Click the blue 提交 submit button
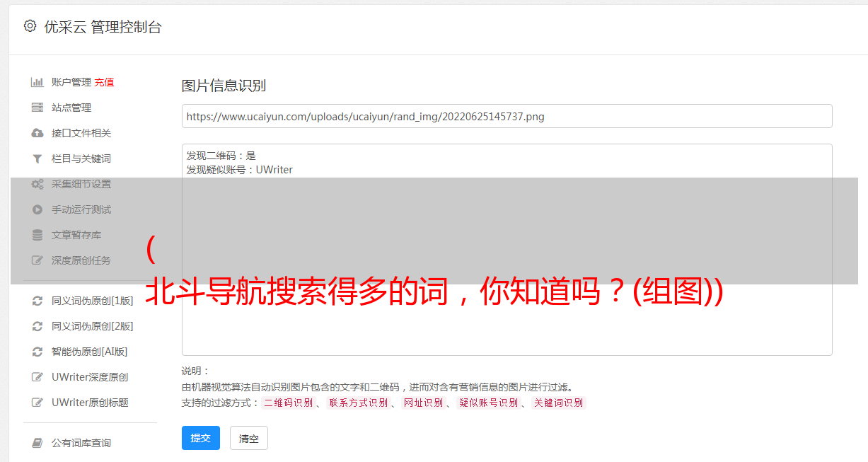The width and height of the screenshot is (868, 462). (x=201, y=438)
